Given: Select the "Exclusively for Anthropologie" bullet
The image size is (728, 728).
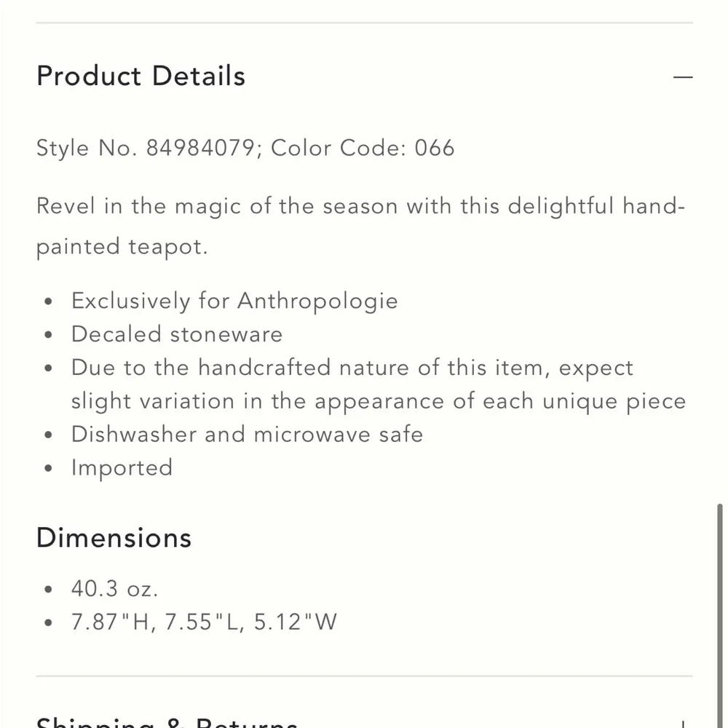Looking at the screenshot, I should click(234, 301).
